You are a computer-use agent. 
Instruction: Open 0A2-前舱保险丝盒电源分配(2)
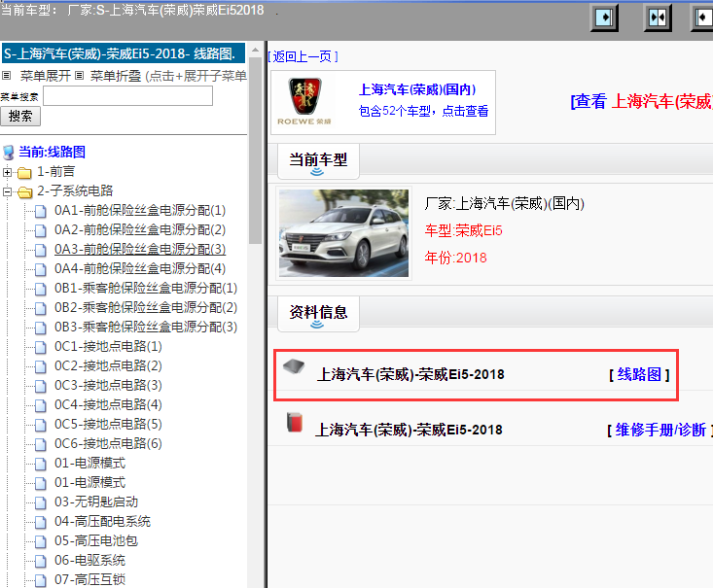[140, 230]
